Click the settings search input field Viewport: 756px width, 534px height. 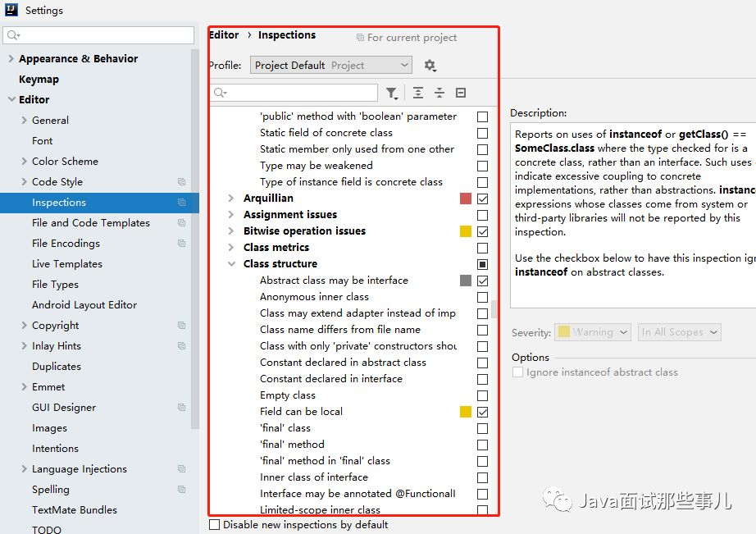pos(98,35)
